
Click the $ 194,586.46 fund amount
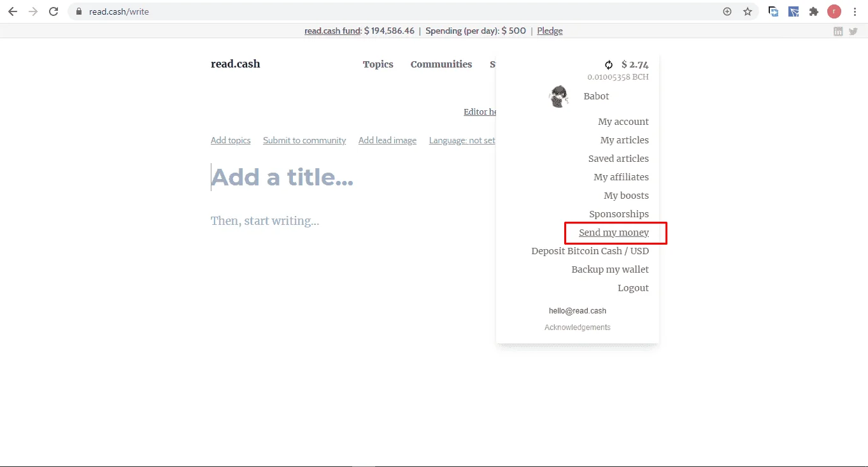[x=389, y=31]
